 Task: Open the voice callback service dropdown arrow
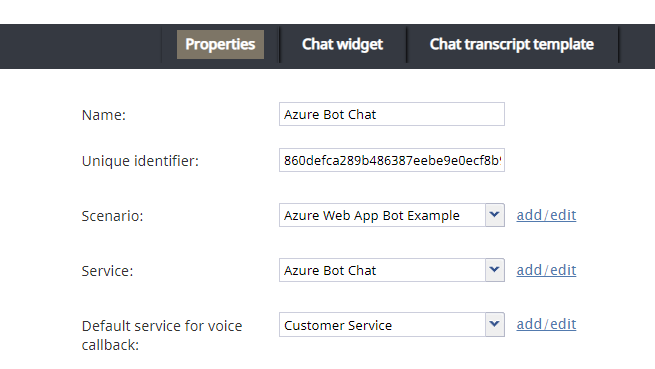(495, 324)
